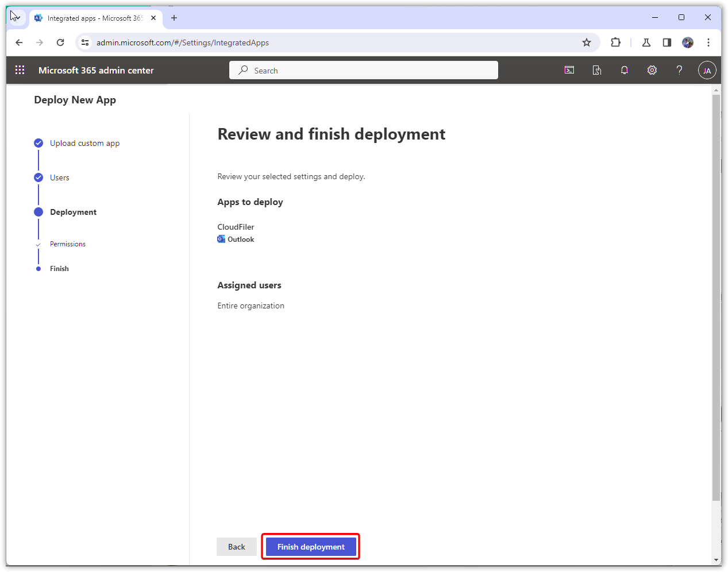View site information icon in address bar
This screenshot has width=728, height=572.
point(86,42)
